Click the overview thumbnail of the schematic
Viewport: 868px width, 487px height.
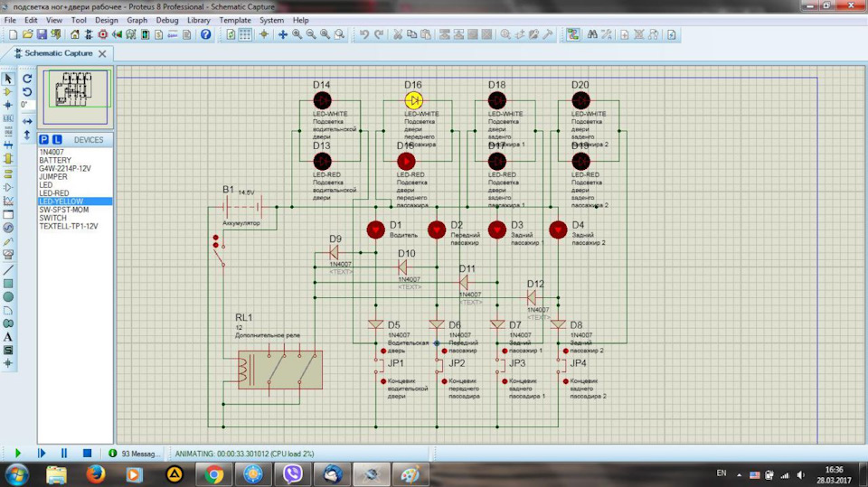tap(75, 97)
